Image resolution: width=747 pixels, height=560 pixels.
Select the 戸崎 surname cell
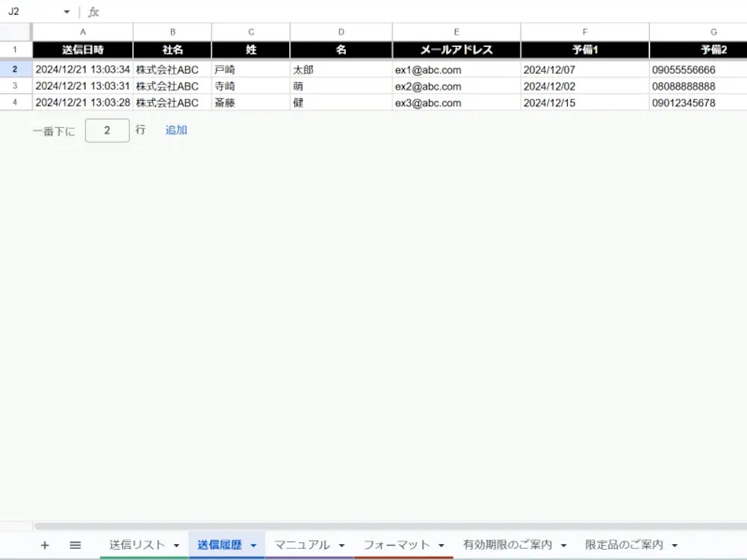coord(251,69)
